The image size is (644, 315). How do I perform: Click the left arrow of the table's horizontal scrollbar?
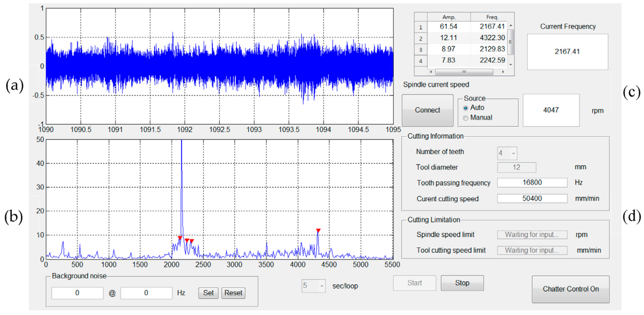[431, 72]
